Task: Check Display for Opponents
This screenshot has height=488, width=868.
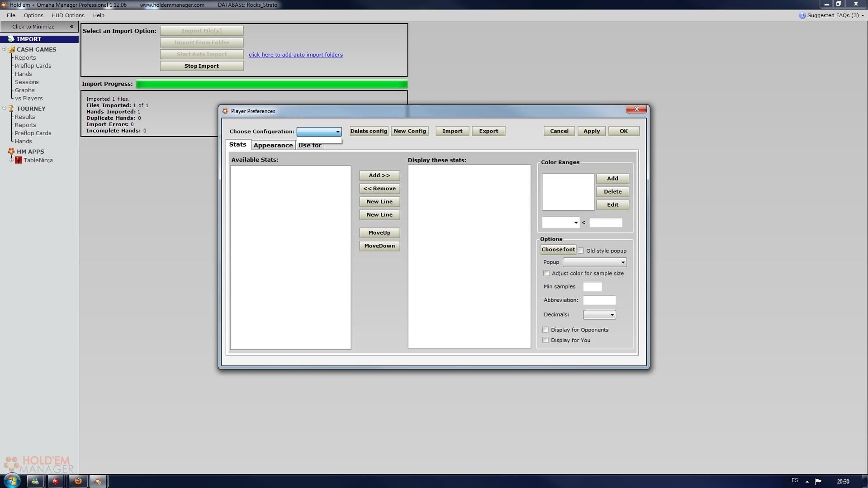Action: [x=545, y=330]
